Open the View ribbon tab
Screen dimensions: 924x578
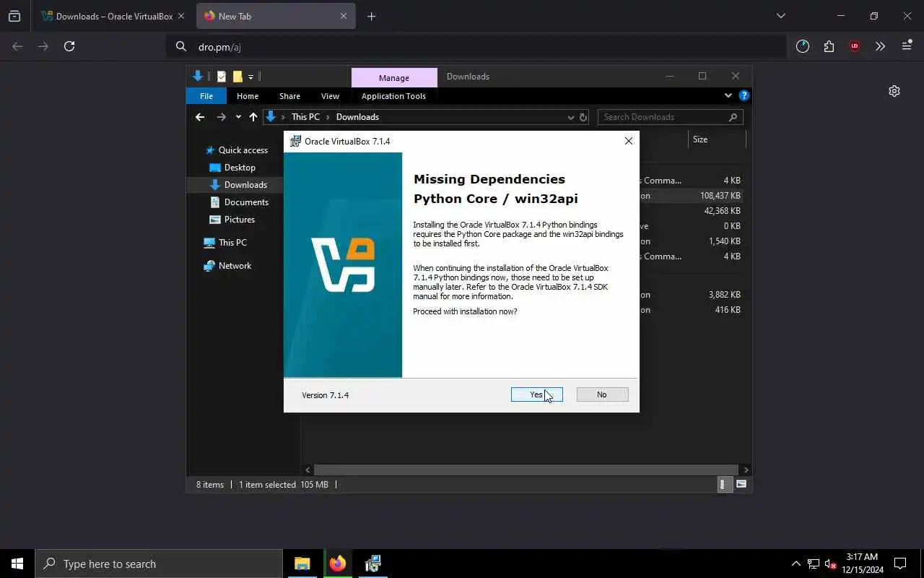(x=330, y=96)
